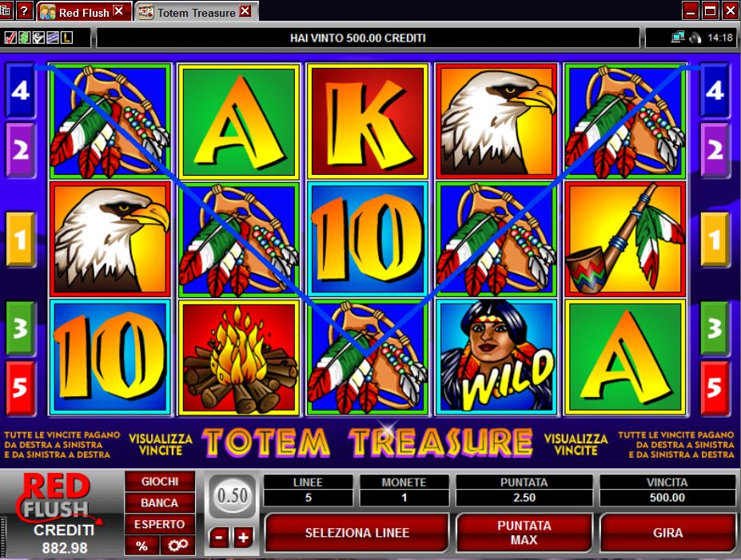Click the gold L toolbar icon

point(66,38)
